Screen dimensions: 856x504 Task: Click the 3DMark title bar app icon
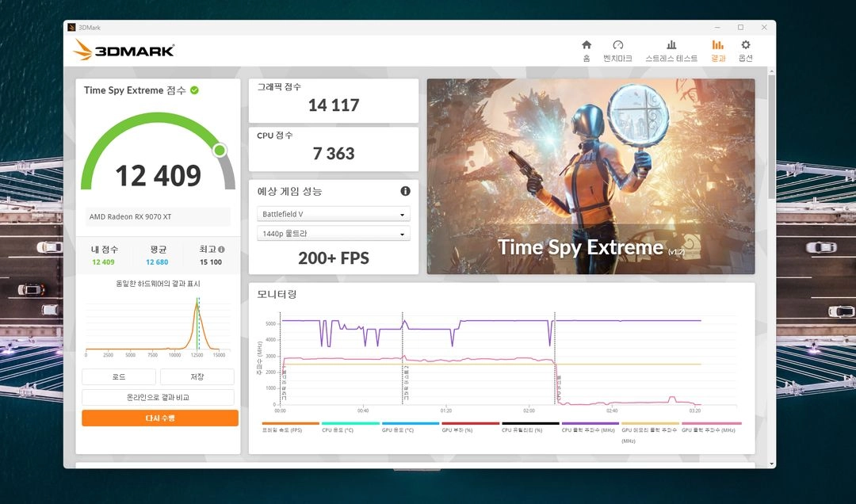71,27
